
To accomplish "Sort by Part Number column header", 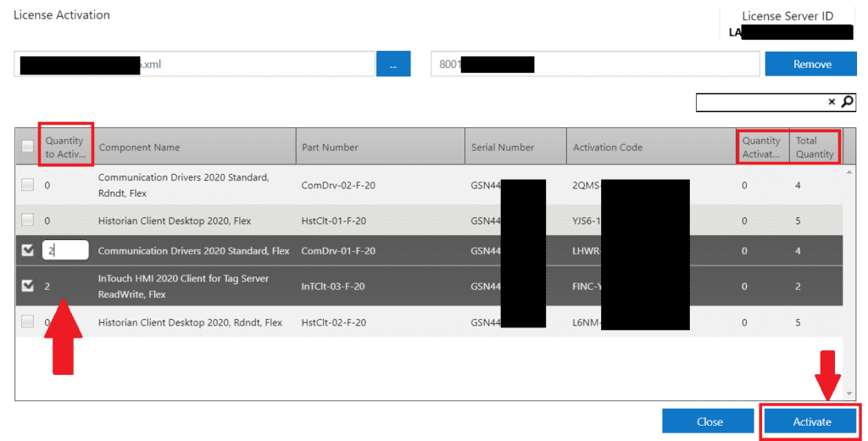I will [381, 147].
